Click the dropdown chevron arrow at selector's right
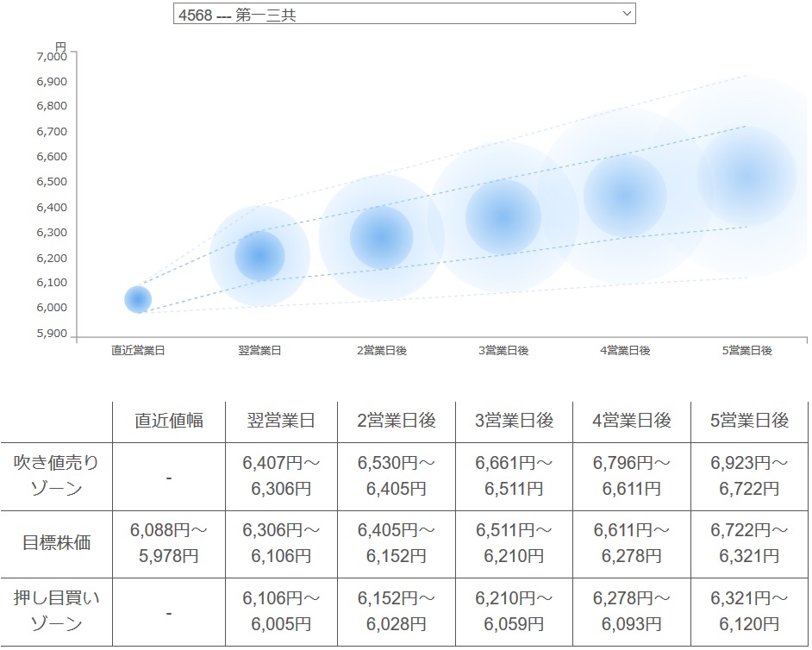This screenshot has height=650, width=812. point(627,14)
